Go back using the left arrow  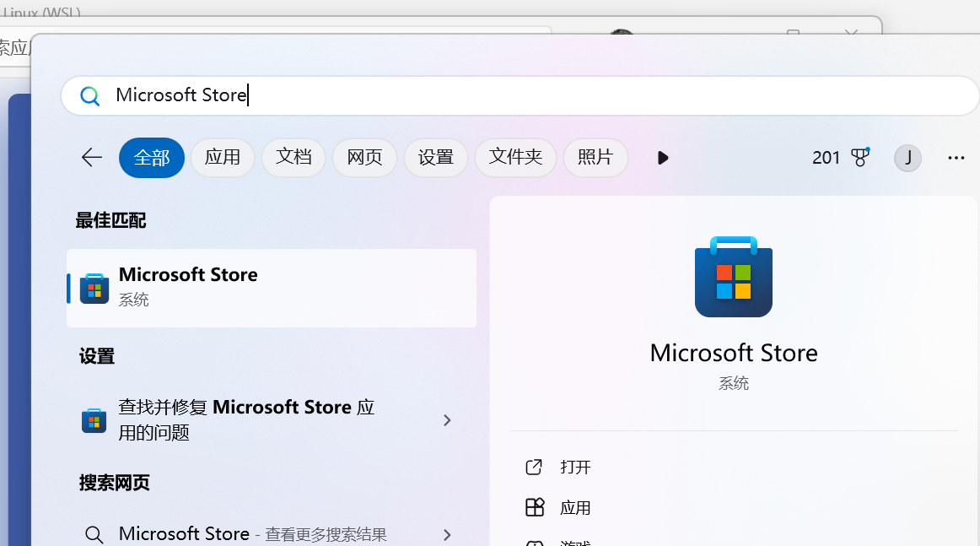[92, 158]
